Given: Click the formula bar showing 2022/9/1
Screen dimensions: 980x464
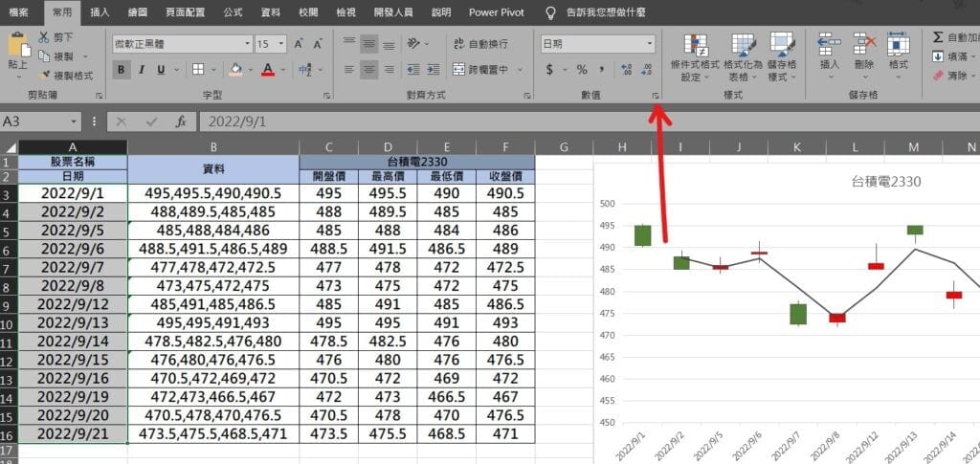Looking at the screenshot, I should tap(588, 122).
